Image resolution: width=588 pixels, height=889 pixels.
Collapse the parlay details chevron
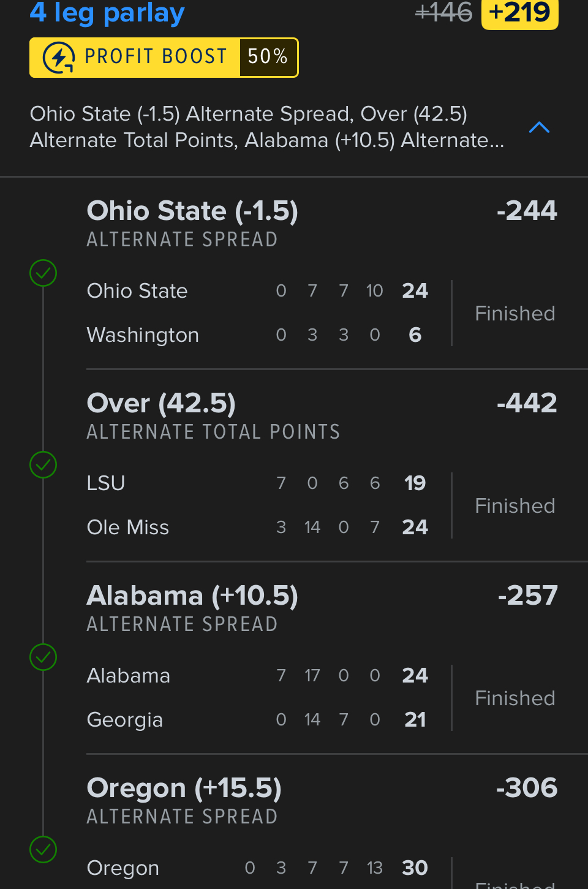pos(539,127)
